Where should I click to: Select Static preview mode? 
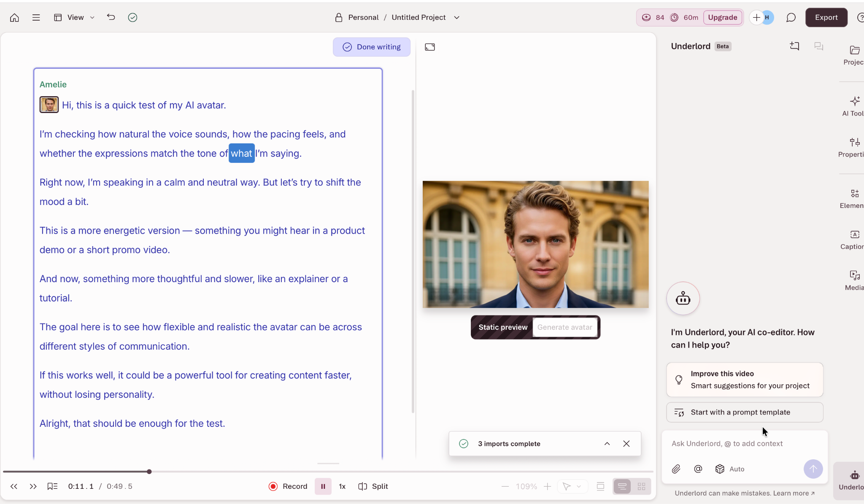pyautogui.click(x=502, y=327)
